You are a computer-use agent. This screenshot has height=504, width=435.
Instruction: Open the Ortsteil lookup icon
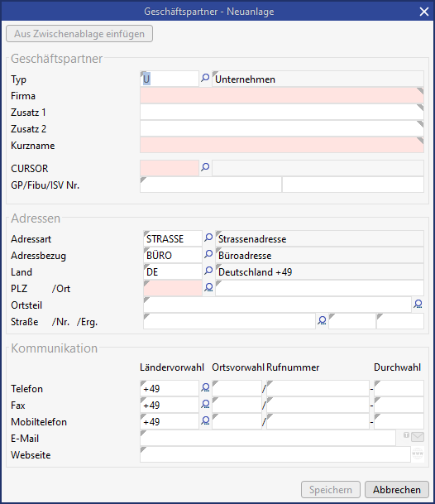pos(418,305)
